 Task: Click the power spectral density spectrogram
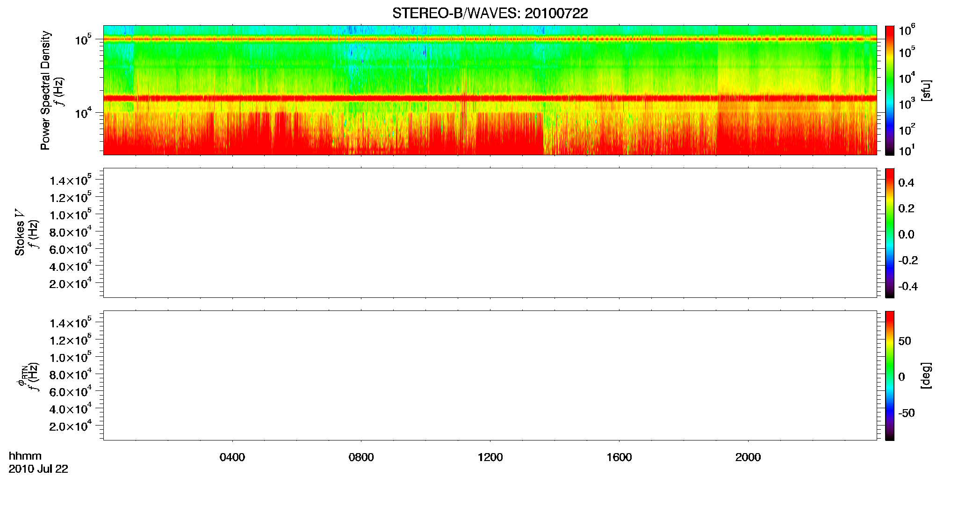pos(490,90)
